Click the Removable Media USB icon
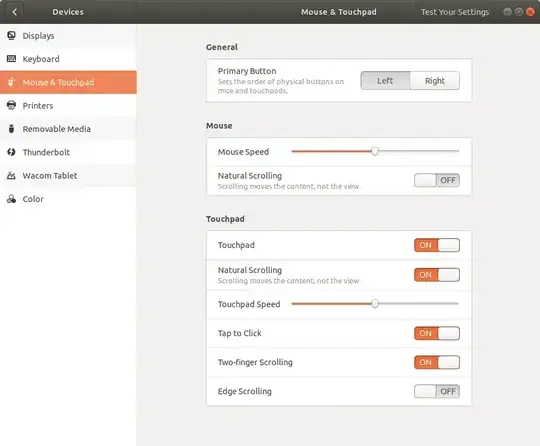The height and width of the screenshot is (446, 540). [x=11, y=128]
